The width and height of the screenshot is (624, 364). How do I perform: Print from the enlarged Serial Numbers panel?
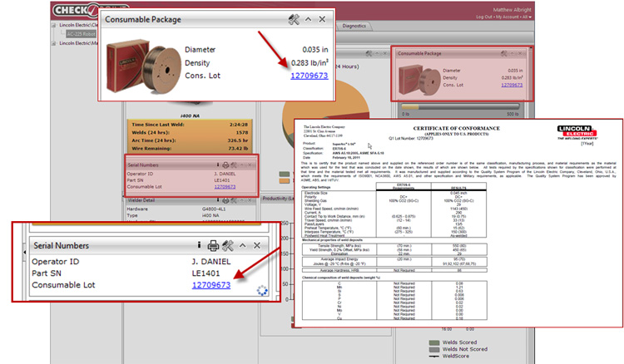point(213,245)
